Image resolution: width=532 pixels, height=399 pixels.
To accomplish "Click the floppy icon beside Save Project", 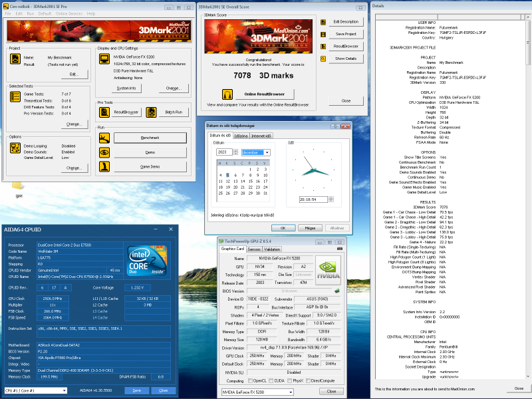I will click(x=323, y=35).
